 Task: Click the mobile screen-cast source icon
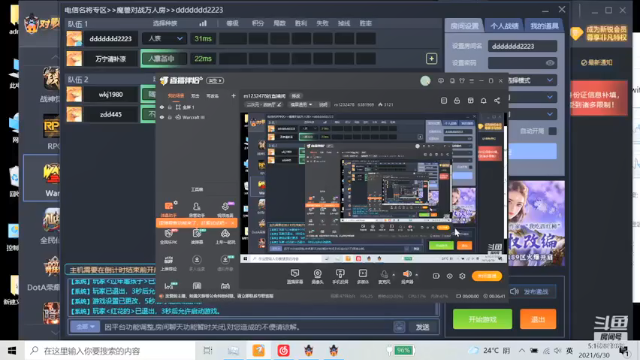point(340,276)
